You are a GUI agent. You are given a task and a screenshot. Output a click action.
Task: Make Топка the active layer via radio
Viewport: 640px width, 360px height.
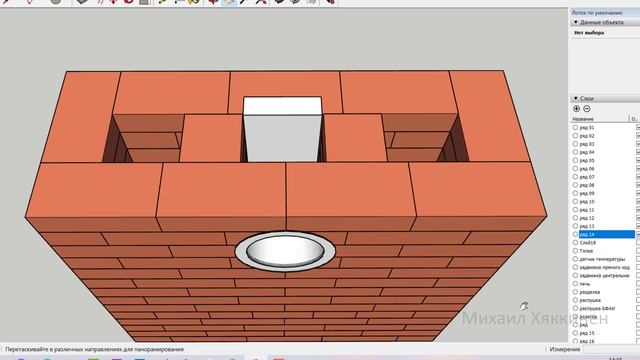(x=575, y=251)
